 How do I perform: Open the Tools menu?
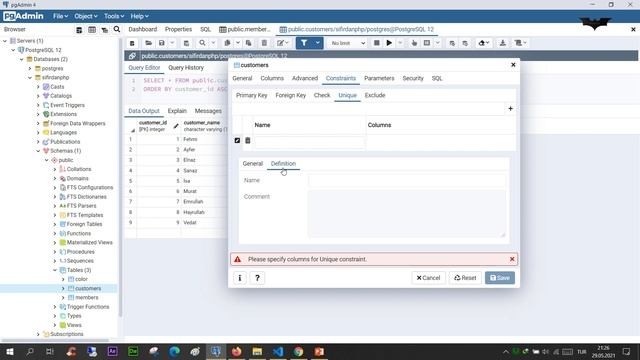tap(113, 16)
